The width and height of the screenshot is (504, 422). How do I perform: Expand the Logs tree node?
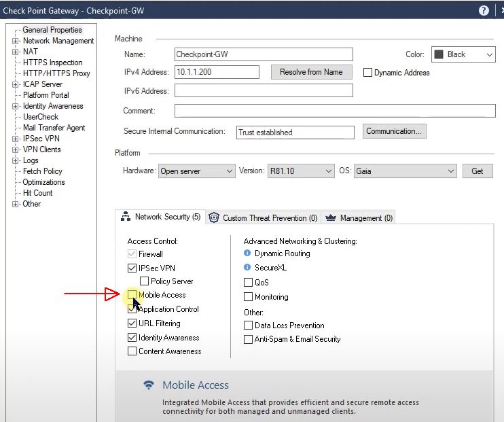point(15,160)
